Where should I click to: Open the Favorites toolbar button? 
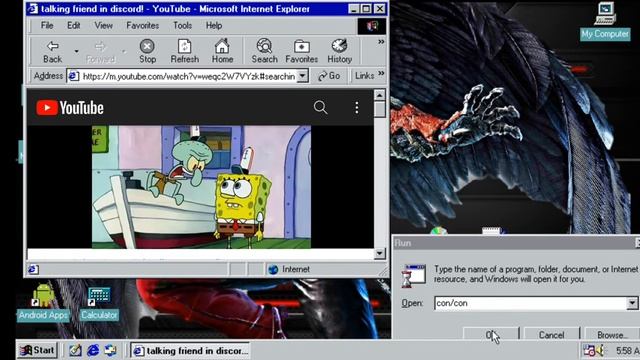click(x=302, y=51)
